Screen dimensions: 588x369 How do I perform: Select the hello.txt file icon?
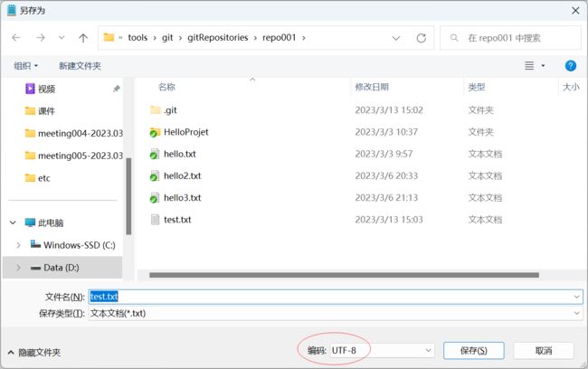pos(155,154)
